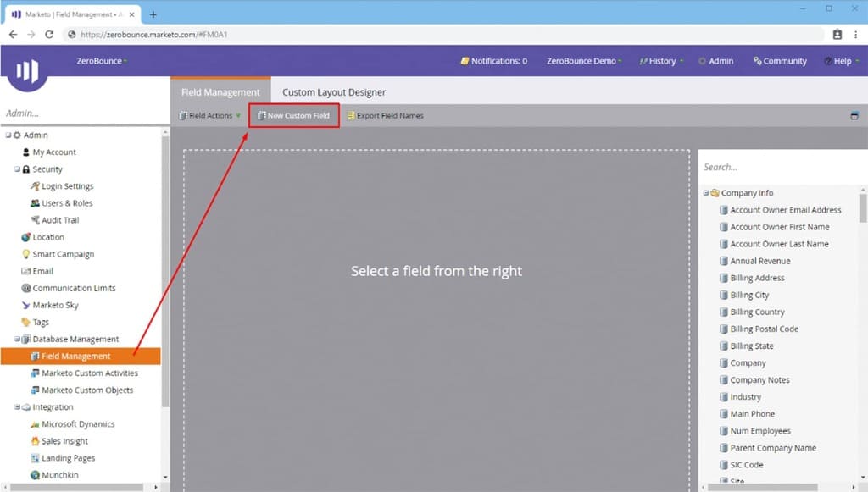Viewport: 868px width, 492px height.
Task: Select the Marketo browser tab
Action: pos(73,14)
